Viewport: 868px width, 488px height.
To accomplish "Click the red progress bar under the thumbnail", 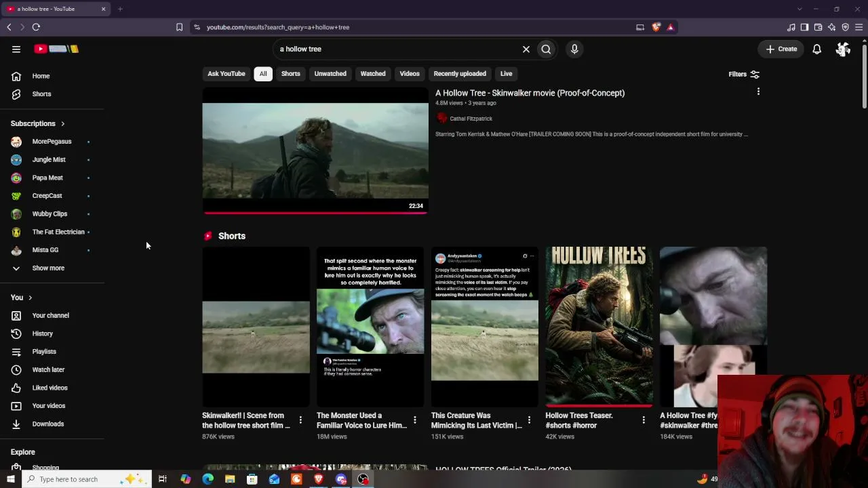I will [x=315, y=213].
